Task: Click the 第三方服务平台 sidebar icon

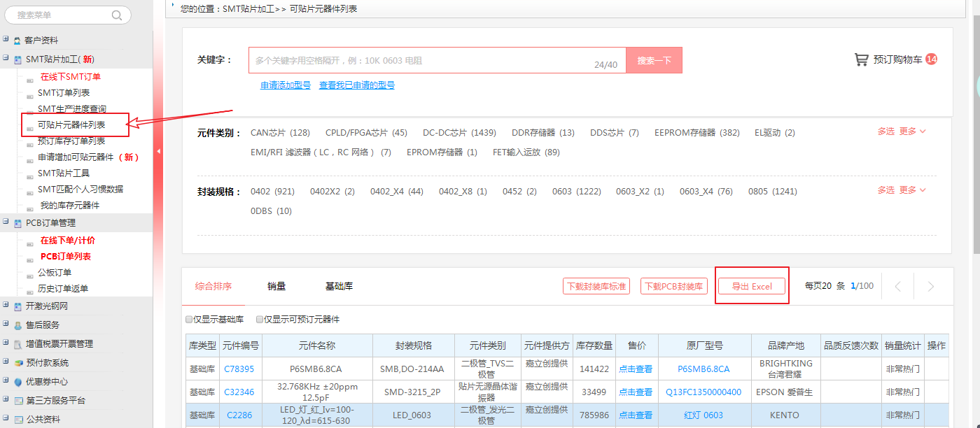Action: coord(17,401)
